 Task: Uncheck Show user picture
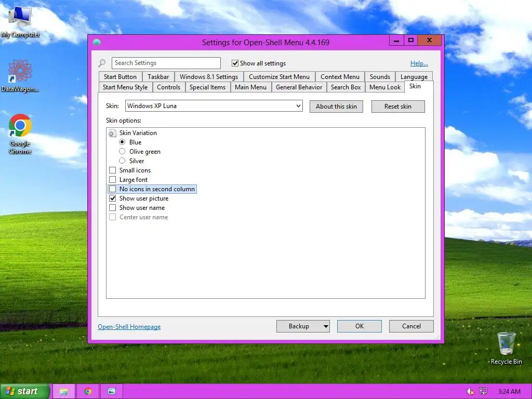click(112, 198)
